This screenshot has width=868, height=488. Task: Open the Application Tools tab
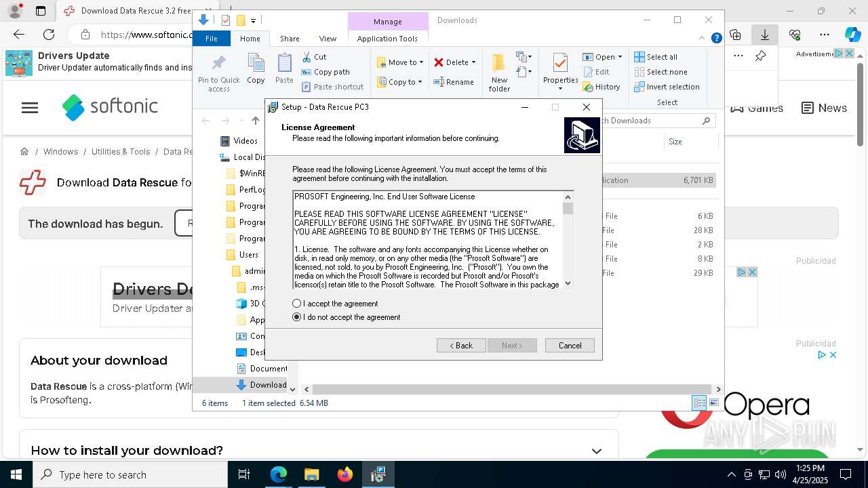[x=387, y=39]
